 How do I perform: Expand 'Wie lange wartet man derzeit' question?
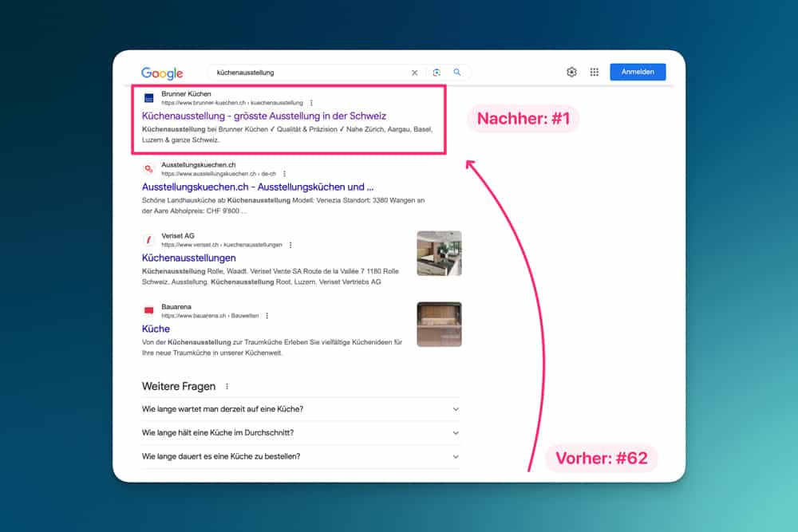pyautogui.click(x=300, y=409)
